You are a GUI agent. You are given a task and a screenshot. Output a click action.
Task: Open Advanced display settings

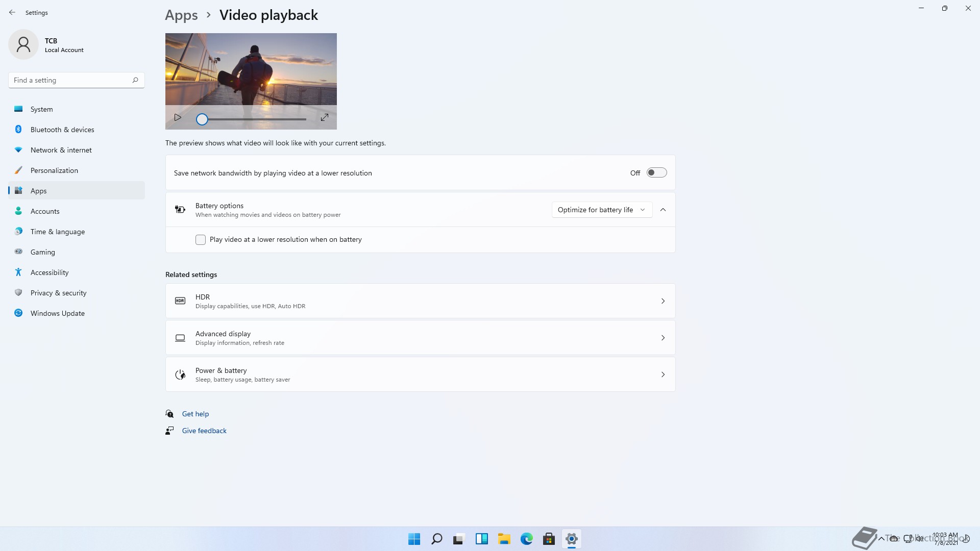pos(420,338)
